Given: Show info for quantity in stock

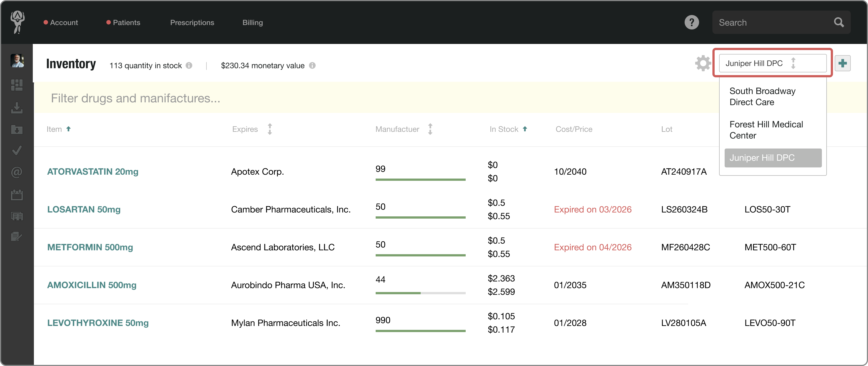Looking at the screenshot, I should pos(189,65).
